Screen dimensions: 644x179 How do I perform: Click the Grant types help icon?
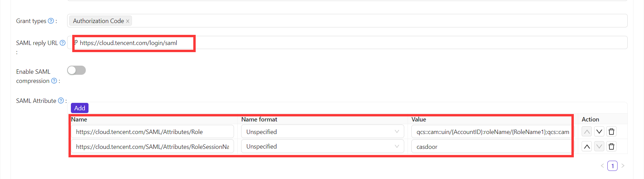(51, 21)
